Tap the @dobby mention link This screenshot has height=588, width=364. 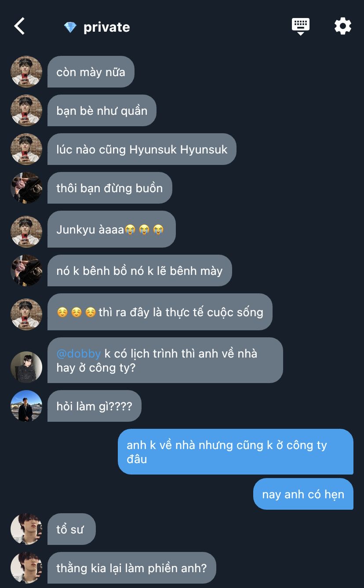tap(79, 354)
